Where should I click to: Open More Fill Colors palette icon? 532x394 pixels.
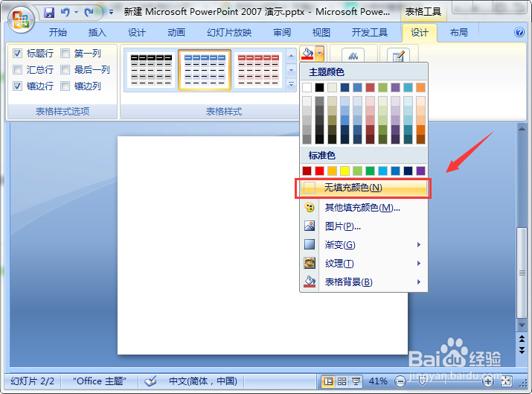point(310,207)
